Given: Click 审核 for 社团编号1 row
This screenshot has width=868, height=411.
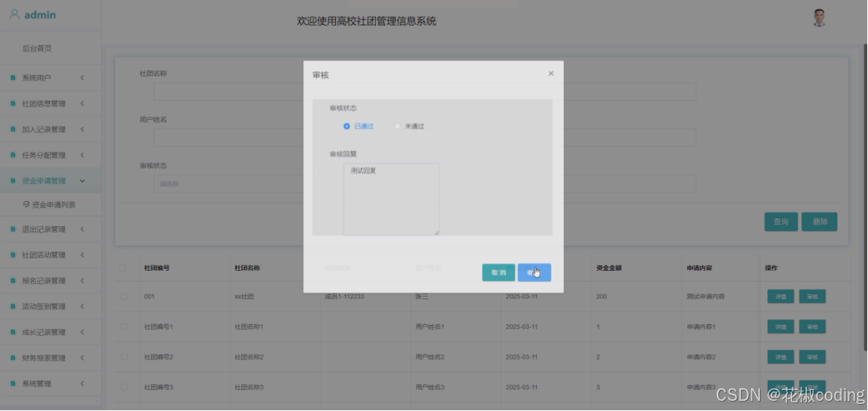Looking at the screenshot, I should [812, 326].
